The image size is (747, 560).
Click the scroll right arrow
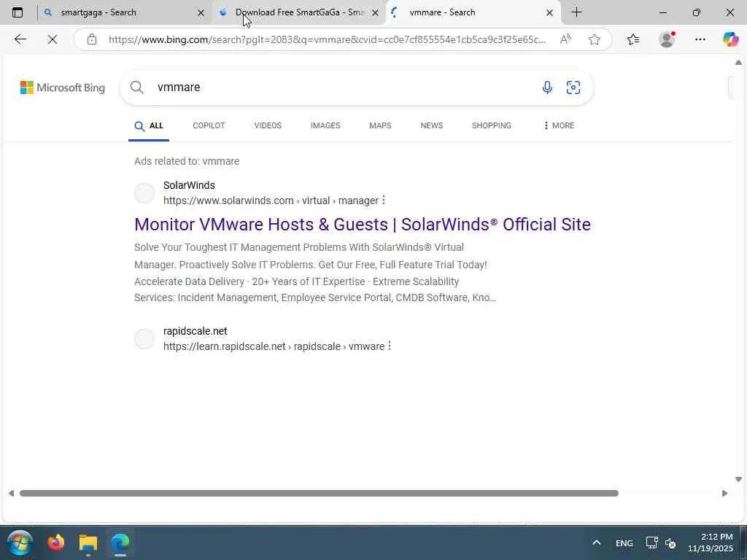point(724,494)
